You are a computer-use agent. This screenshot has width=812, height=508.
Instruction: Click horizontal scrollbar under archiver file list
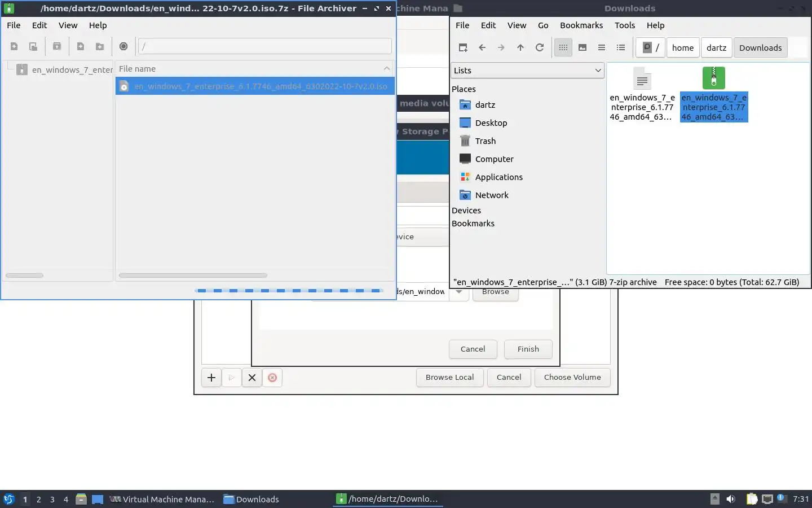coord(193,275)
